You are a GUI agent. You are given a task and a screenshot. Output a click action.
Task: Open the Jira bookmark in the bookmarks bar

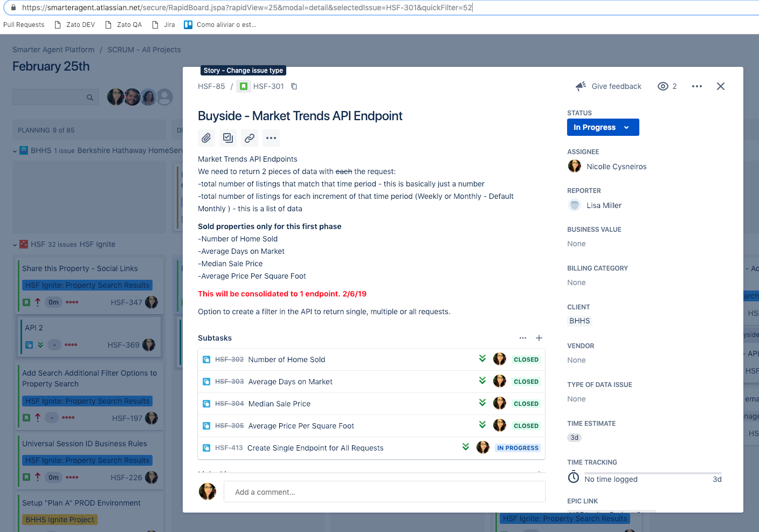point(168,24)
